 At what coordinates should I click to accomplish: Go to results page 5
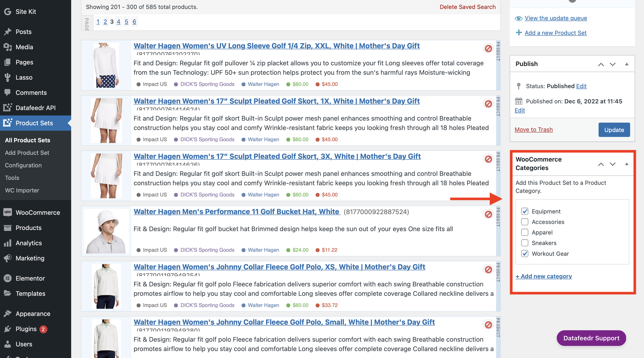pos(126,22)
